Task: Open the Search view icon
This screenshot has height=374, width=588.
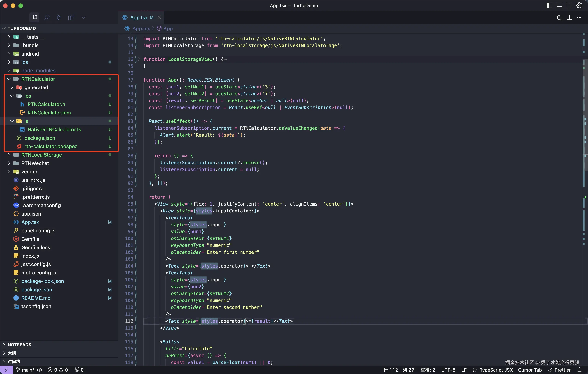Action: point(47,17)
